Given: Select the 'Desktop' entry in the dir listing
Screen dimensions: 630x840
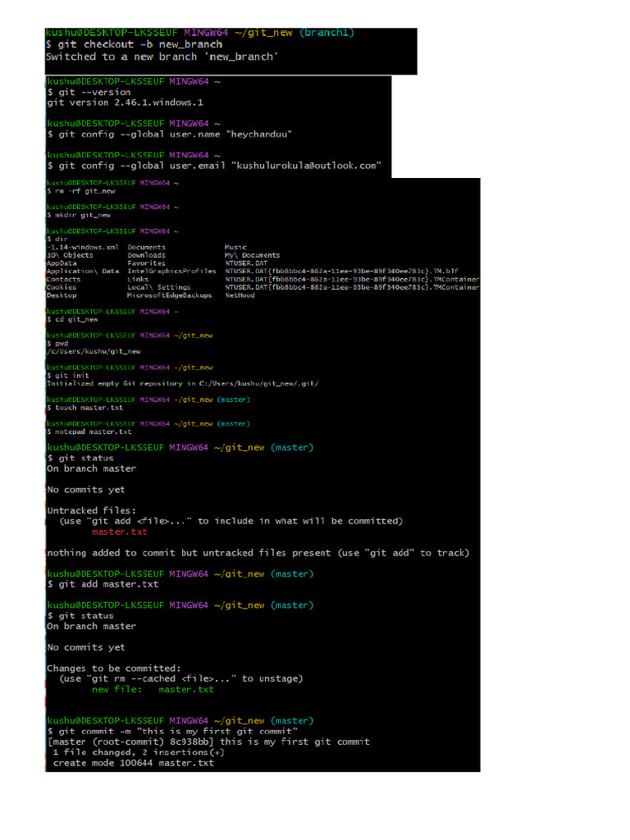Looking at the screenshot, I should pos(62,295).
